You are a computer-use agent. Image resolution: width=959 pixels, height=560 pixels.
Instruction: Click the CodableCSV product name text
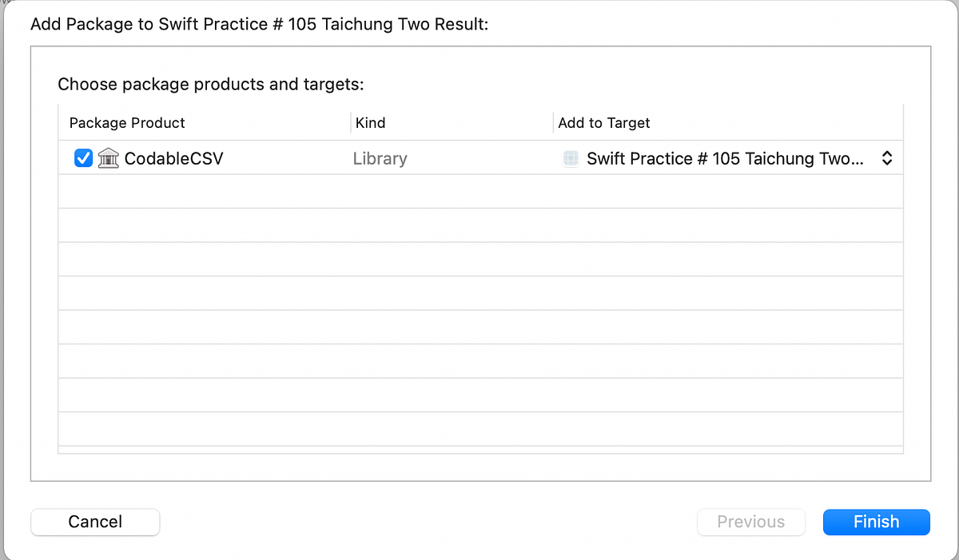point(173,158)
